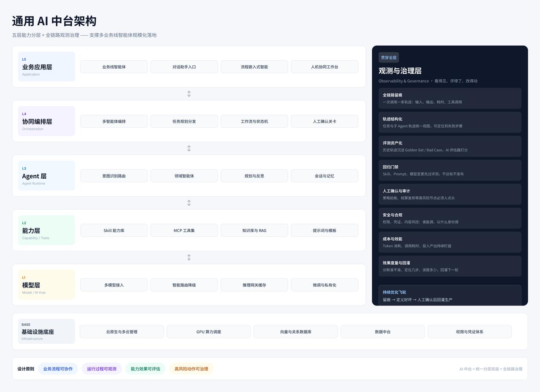
Task: Click the 观测与治理层 heading
Action: [400, 71]
